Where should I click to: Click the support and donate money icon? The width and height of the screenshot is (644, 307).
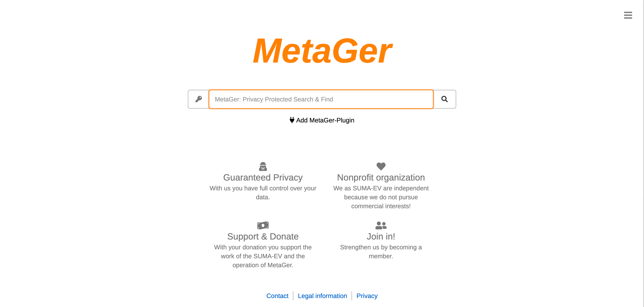[x=263, y=225]
